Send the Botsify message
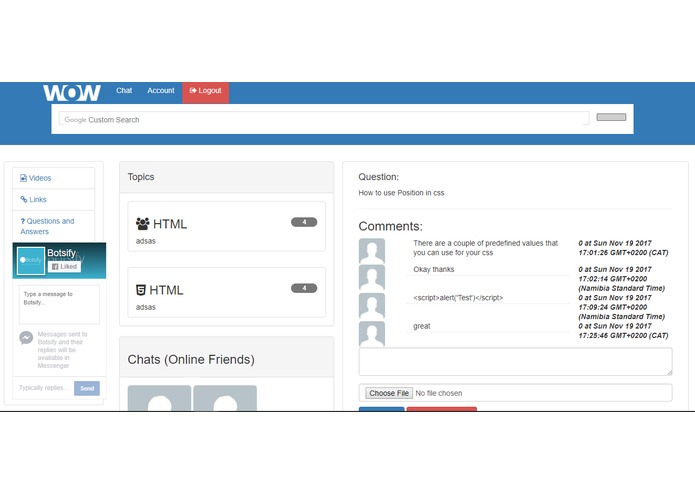The image size is (695, 494). (87, 388)
